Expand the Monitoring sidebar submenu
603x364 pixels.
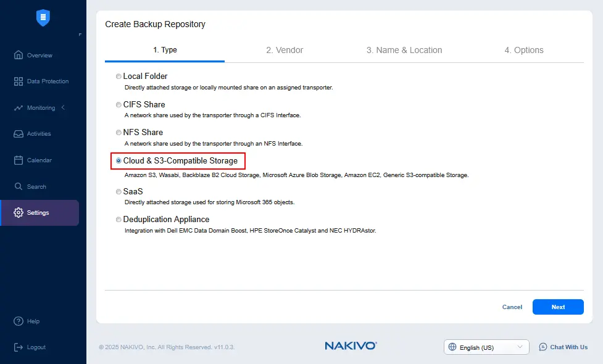(62, 107)
